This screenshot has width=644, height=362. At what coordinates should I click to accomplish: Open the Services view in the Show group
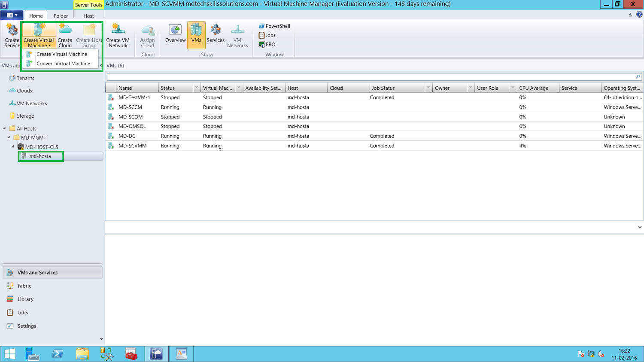point(216,34)
